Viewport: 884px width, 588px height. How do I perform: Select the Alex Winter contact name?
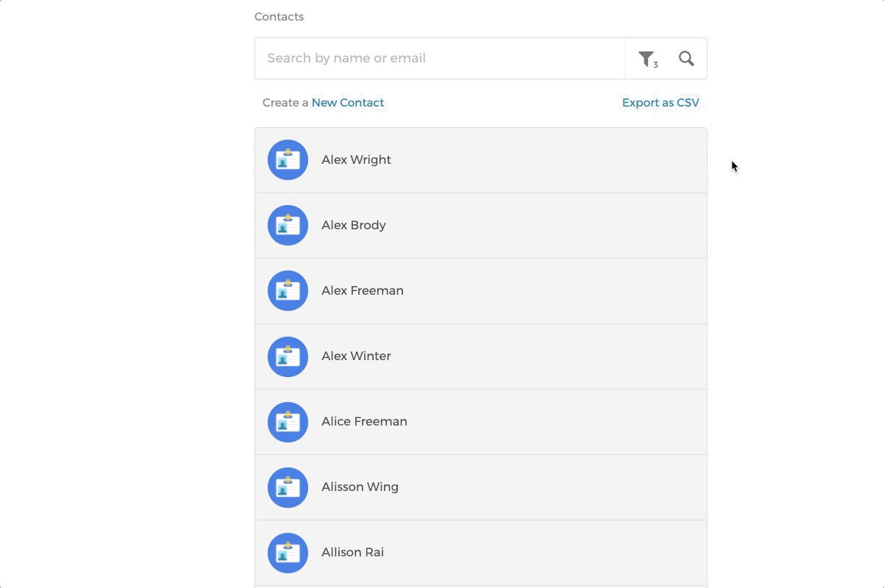356,356
